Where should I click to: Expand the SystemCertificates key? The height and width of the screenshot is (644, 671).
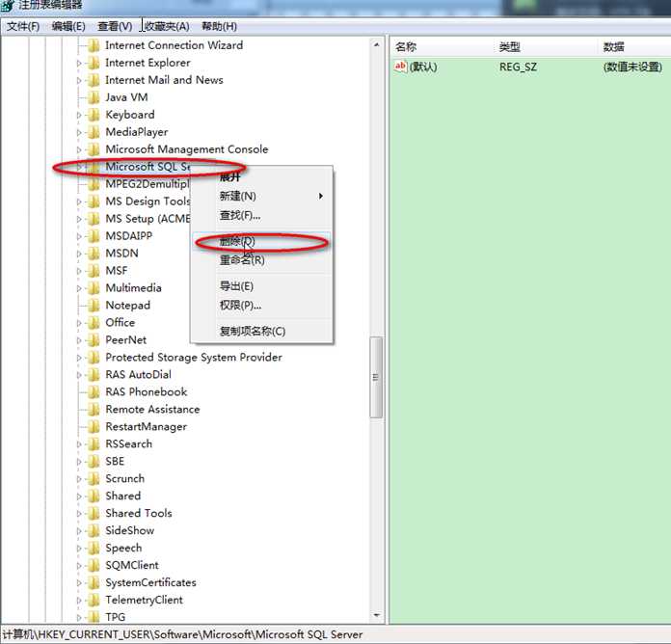79,583
